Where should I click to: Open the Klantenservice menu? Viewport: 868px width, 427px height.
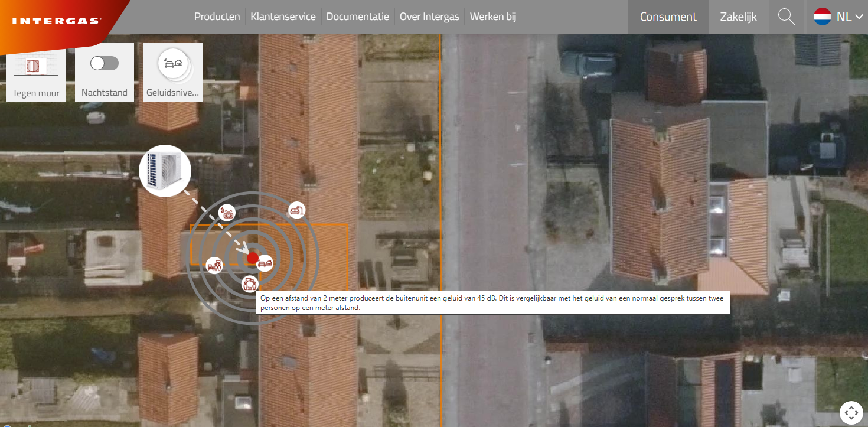point(283,17)
